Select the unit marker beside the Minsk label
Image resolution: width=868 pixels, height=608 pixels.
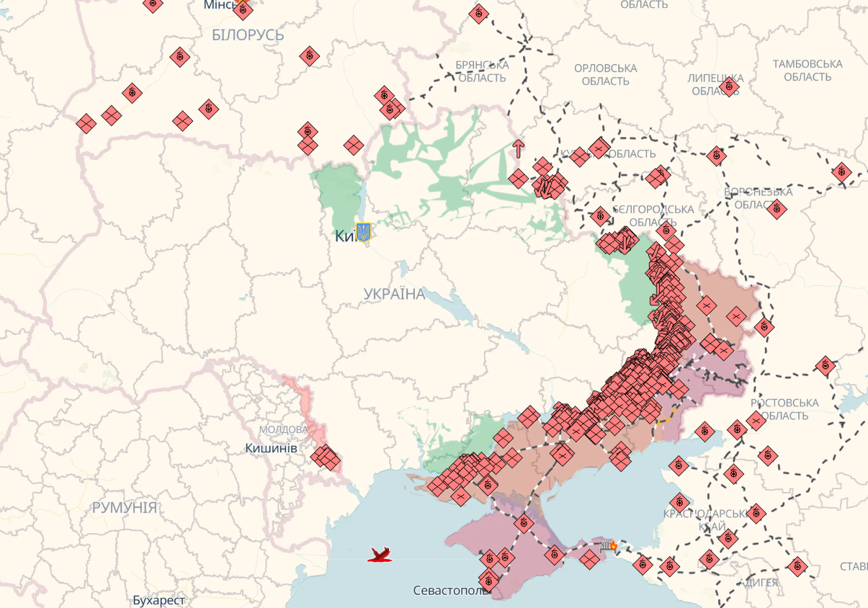coord(243,9)
